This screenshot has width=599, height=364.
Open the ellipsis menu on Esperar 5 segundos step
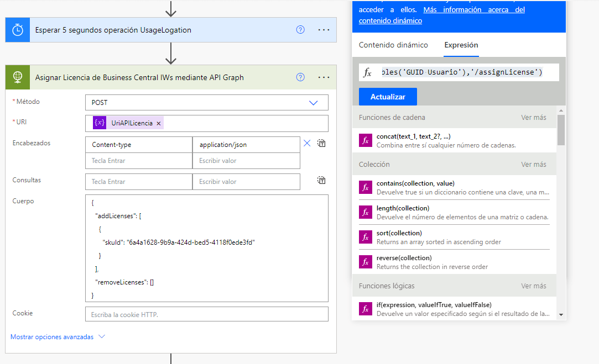(x=324, y=30)
